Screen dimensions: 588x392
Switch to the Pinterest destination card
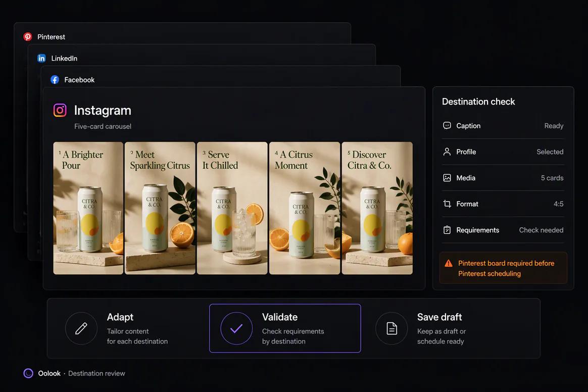(x=182, y=33)
